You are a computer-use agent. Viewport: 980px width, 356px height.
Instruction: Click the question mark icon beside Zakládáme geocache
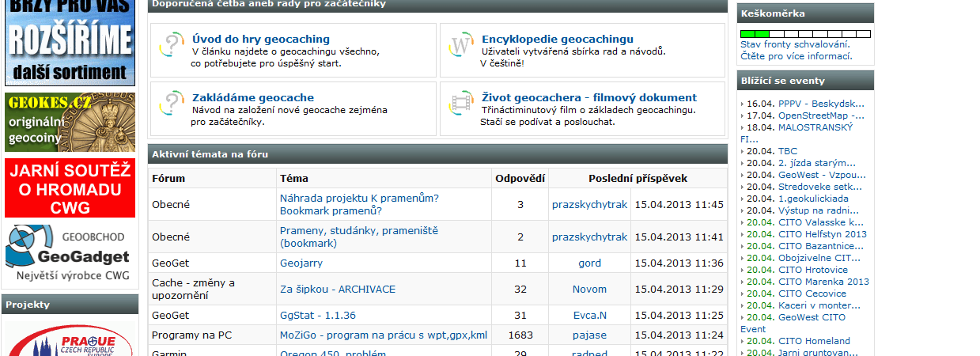pos(171,103)
